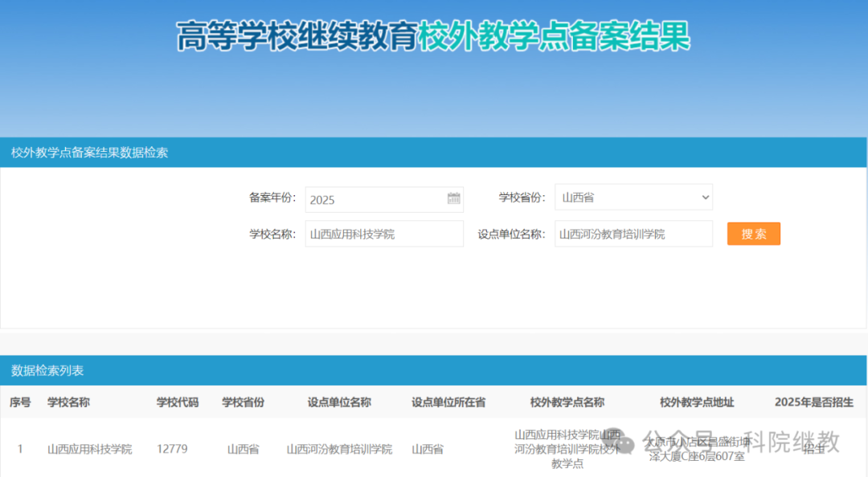This screenshot has width=868, height=477.
Task: Click the 校外教学点名称 column header
Action: [567, 402]
